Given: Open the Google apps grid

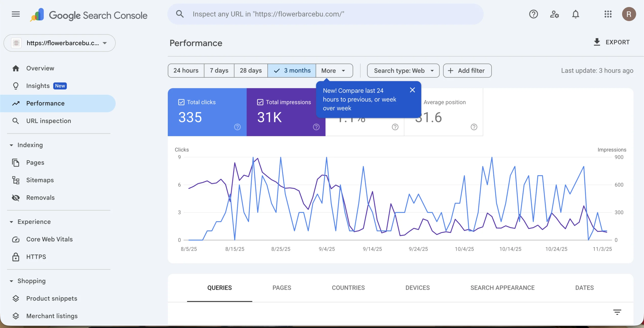Looking at the screenshot, I should 608,14.
